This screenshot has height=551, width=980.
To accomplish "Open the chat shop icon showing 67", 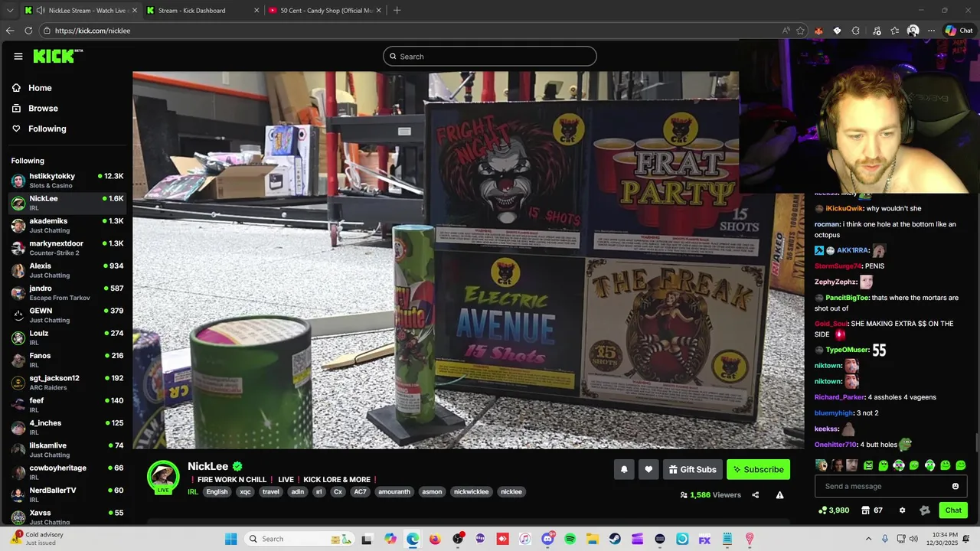I will (x=872, y=510).
